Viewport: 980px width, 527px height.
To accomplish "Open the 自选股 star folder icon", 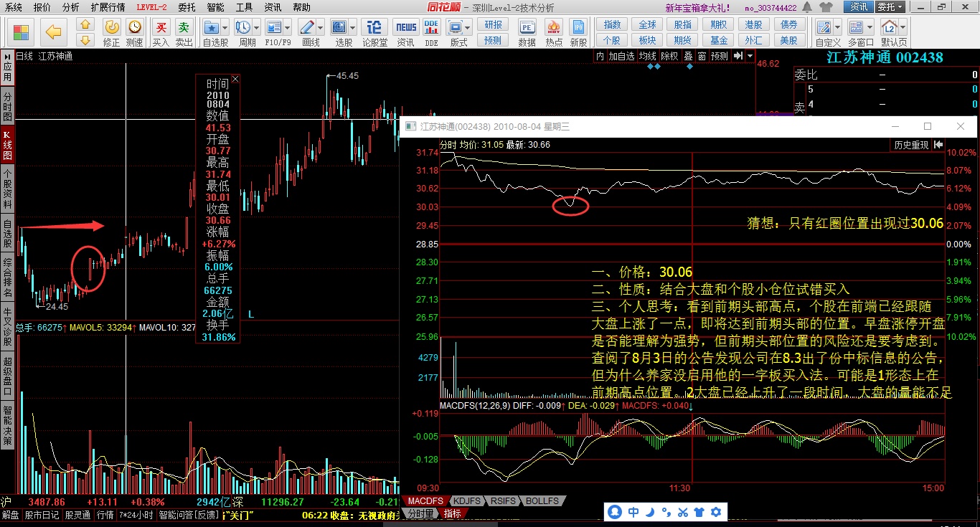I will click(x=212, y=27).
